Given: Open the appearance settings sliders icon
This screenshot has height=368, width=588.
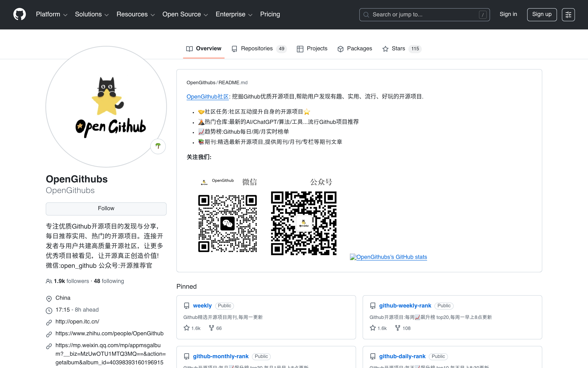Looking at the screenshot, I should coord(568,15).
